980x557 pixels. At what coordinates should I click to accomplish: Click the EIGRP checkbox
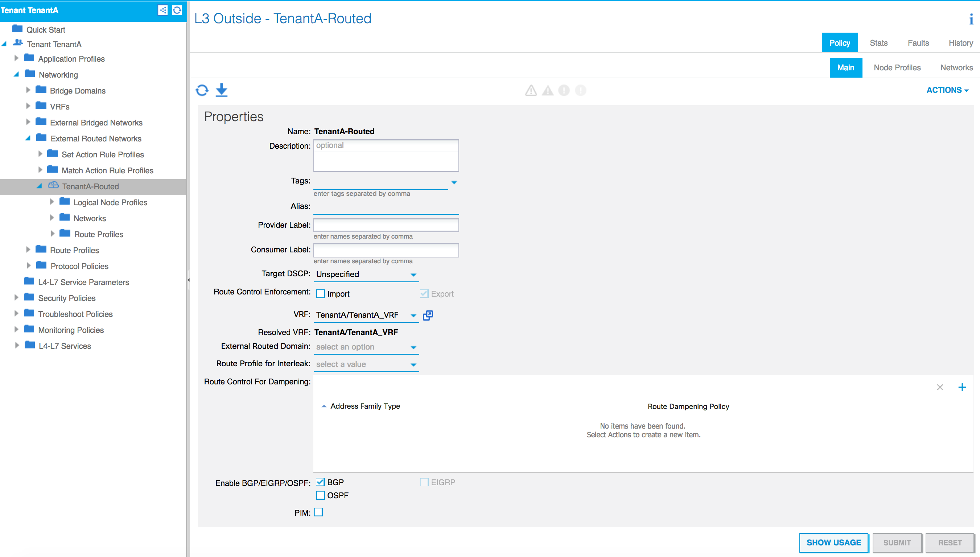(x=424, y=482)
